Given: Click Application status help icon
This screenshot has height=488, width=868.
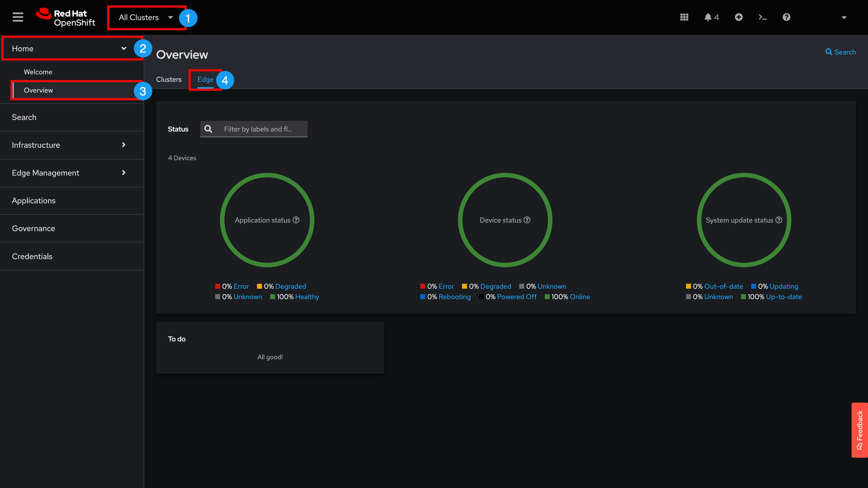Looking at the screenshot, I should pos(296,220).
